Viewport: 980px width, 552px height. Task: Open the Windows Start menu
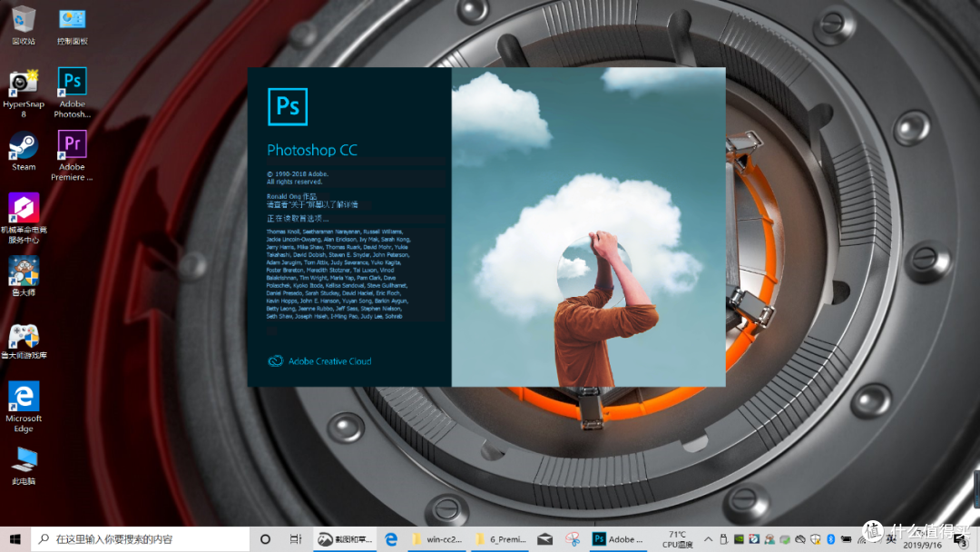[15, 539]
